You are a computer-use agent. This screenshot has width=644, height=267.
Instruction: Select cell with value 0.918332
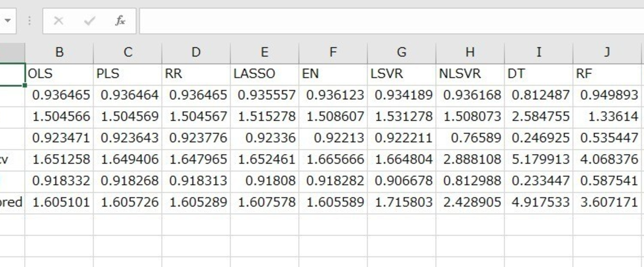59,181
